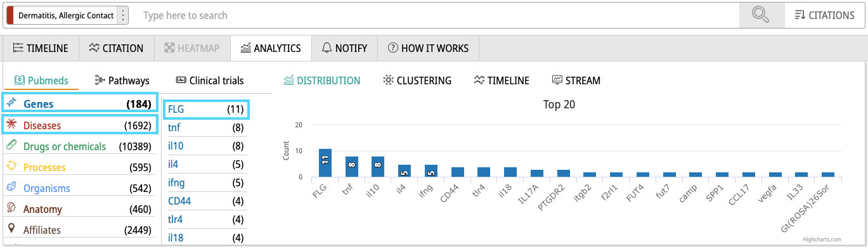Select the Affiliates category
The image size is (868, 249).
(79, 230)
